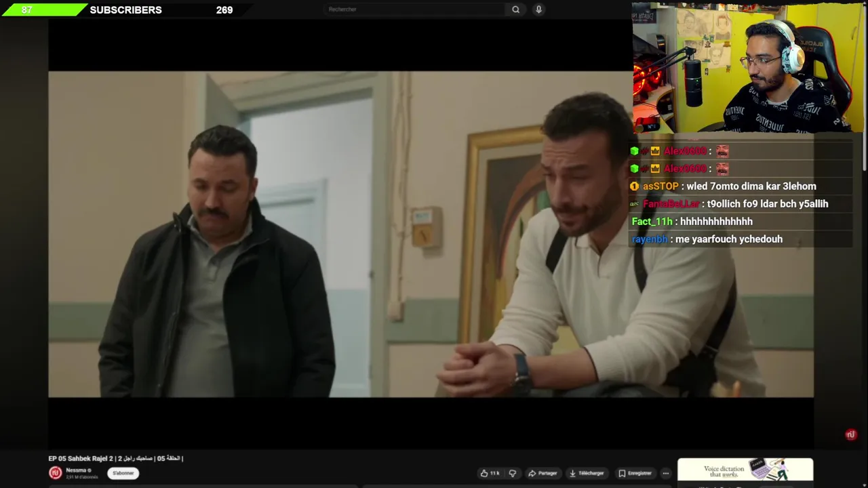Dislike the video with thumbs down
This screenshot has width=868, height=488.
[513, 473]
